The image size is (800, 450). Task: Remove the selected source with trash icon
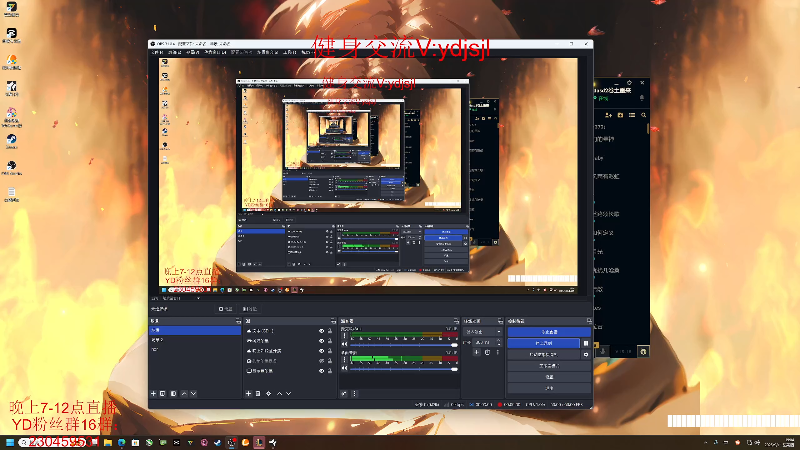tap(258, 393)
